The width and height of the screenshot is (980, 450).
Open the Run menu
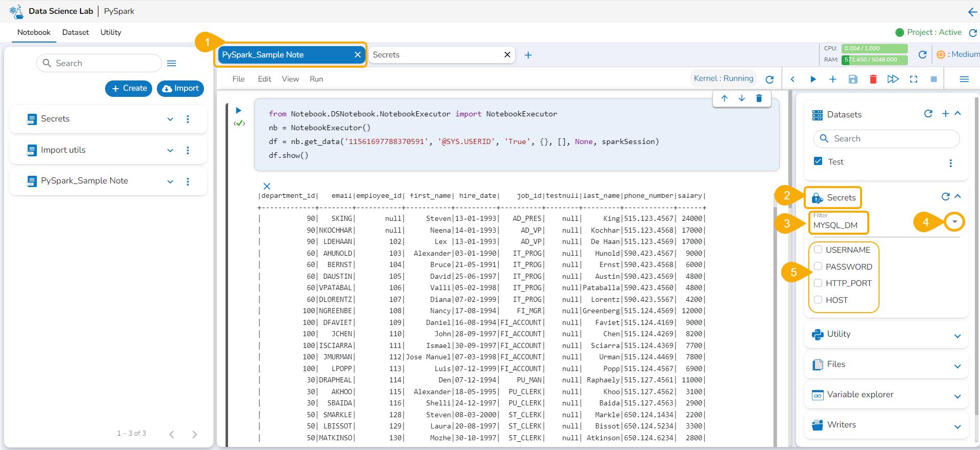316,79
